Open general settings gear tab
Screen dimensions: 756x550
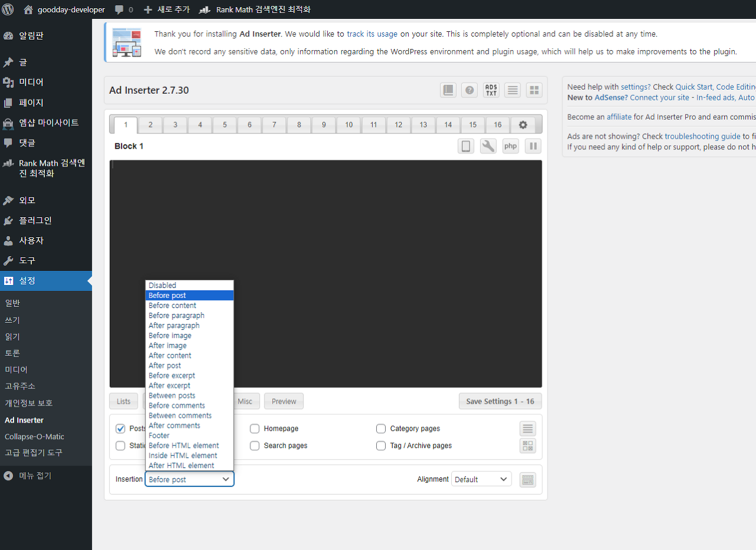click(x=523, y=125)
